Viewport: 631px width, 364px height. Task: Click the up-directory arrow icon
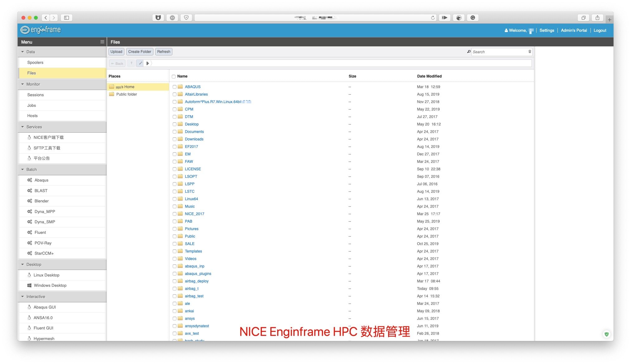click(131, 63)
